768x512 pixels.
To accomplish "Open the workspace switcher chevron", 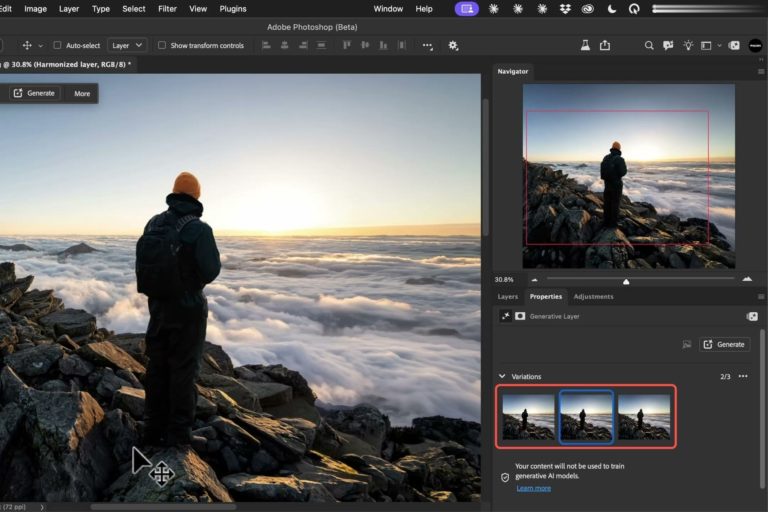I will click(x=719, y=46).
